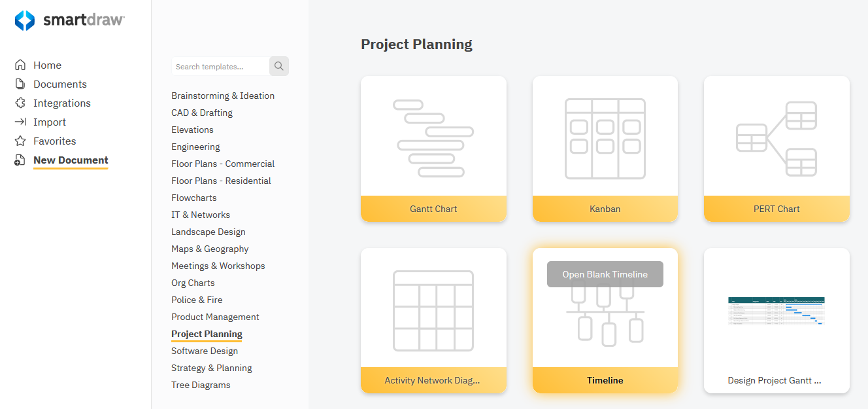Screen dimensions: 868x409
Task: Click the New Document icon
Action: (20, 160)
